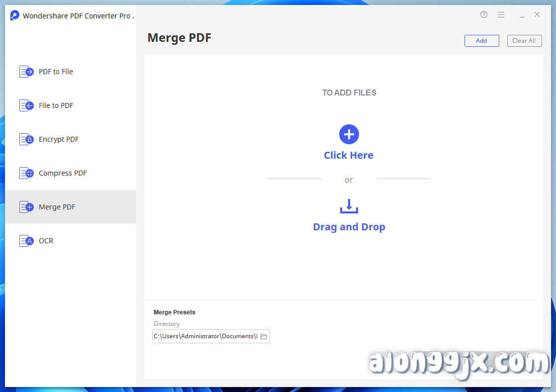Click the Drag and Drop label
Image resolution: width=556 pixels, height=392 pixels.
pyautogui.click(x=349, y=226)
